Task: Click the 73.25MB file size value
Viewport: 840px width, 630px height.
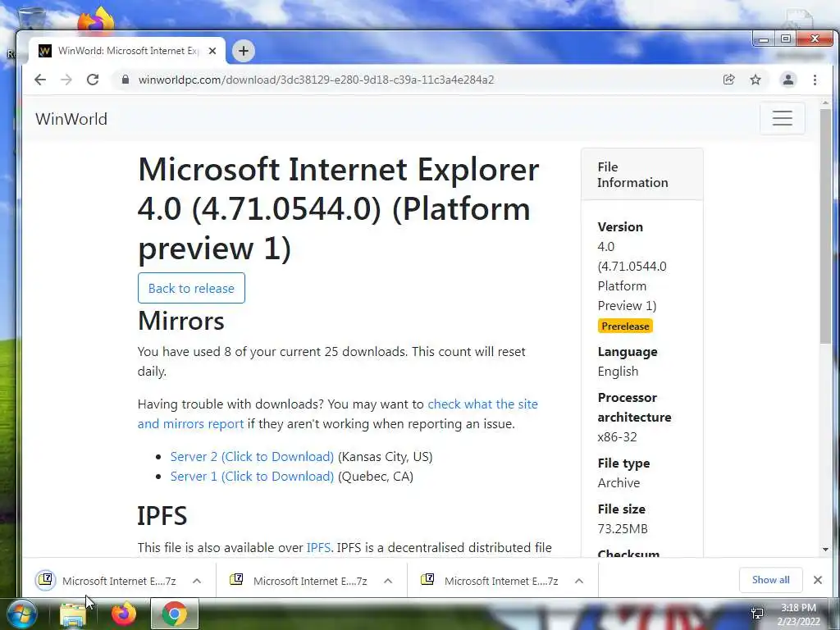Action: pyautogui.click(x=623, y=529)
